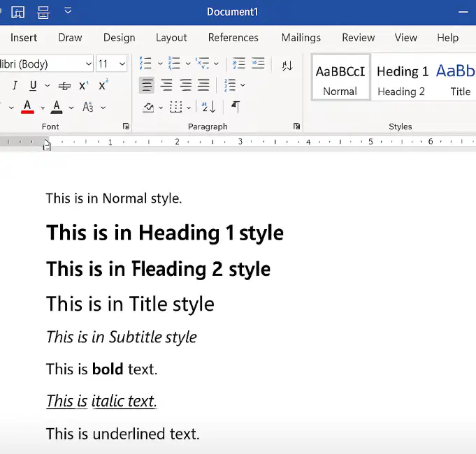Open the Draw tab
476x454 pixels.
click(70, 38)
